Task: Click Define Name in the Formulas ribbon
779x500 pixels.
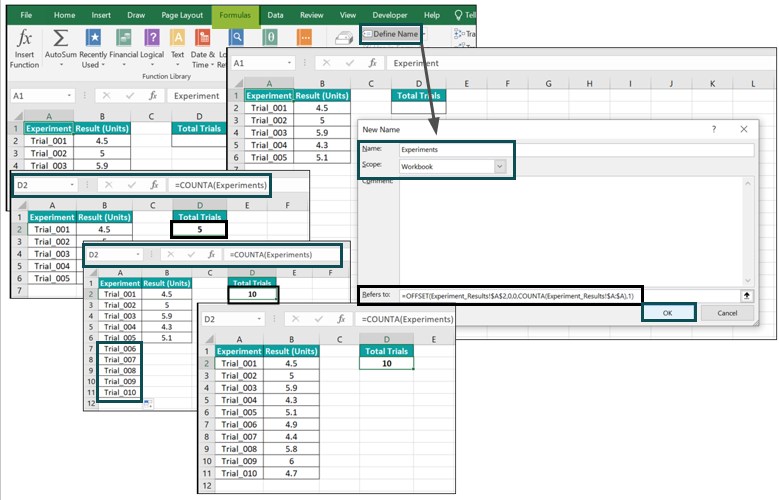Action: coord(391,34)
